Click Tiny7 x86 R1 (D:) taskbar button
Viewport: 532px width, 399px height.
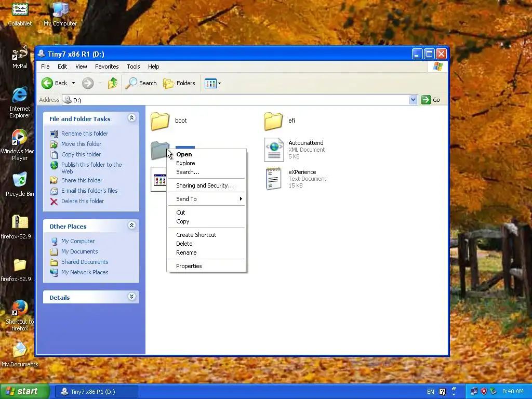click(x=96, y=392)
